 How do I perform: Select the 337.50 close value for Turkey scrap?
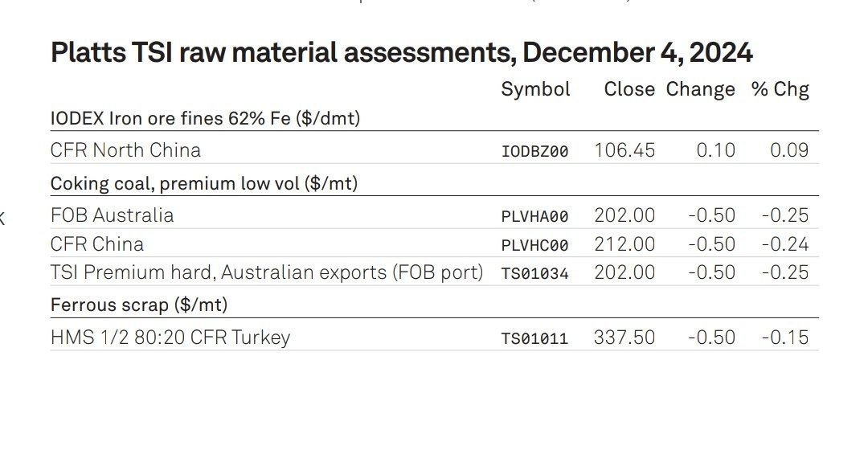pos(624,337)
